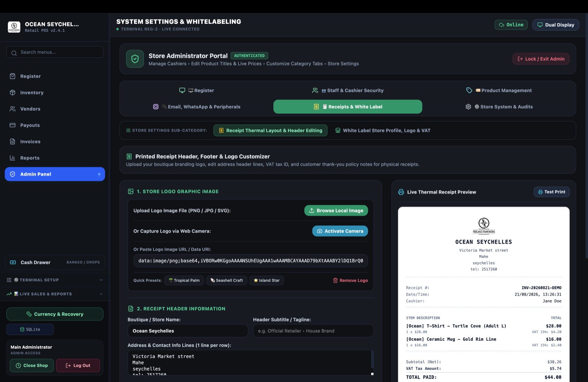The image size is (588, 382).
Task: Apply the Seashell Craft logo preset
Action: [x=226, y=280]
